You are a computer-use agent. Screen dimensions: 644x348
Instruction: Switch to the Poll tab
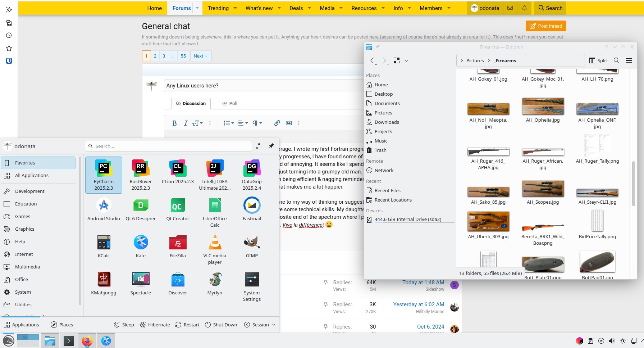[x=230, y=103]
